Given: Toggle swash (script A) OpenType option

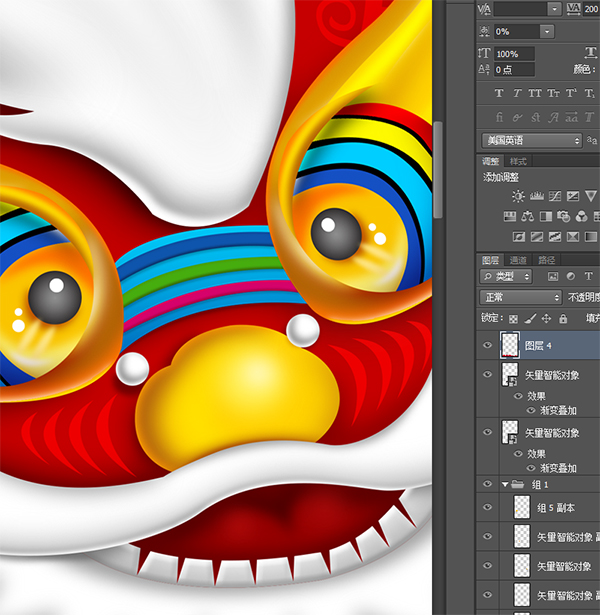Looking at the screenshot, I should click(553, 117).
